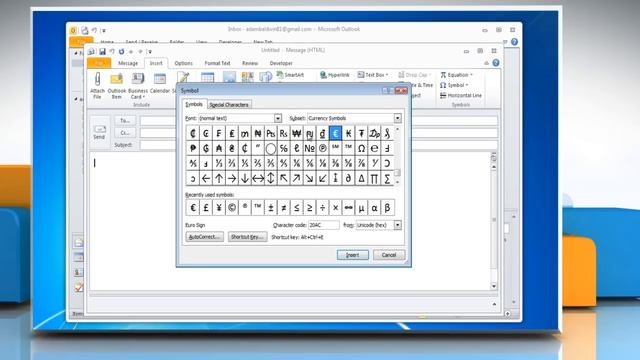This screenshot has height=360, width=640.
Task: Expand the Equation dropdown
Action: 471,75
